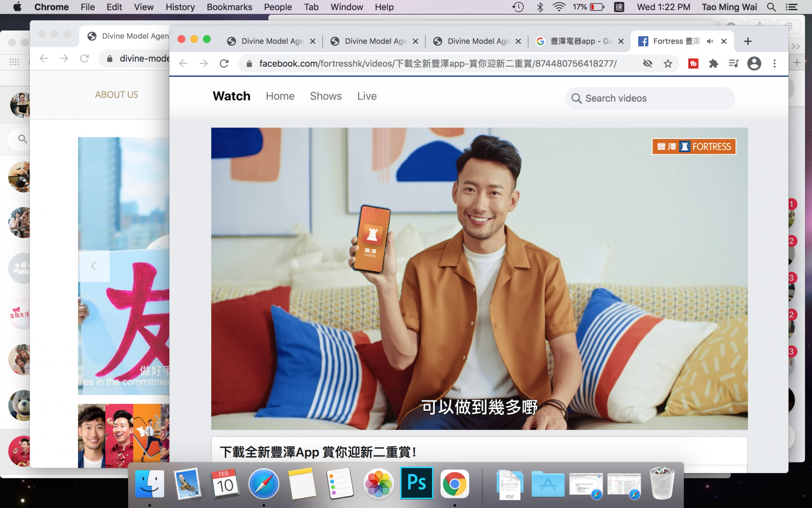
Task: Open the input method 速 icon
Action: pos(619,7)
